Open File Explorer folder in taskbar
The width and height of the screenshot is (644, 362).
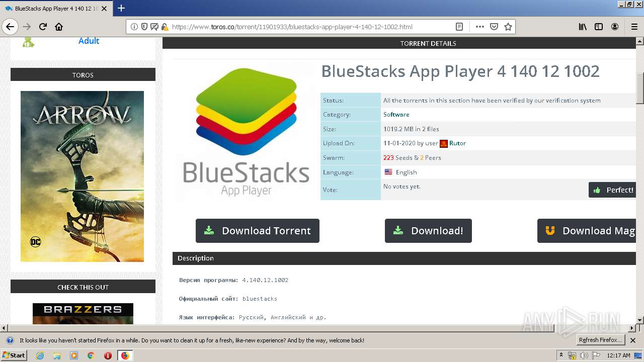pyautogui.click(x=57, y=355)
